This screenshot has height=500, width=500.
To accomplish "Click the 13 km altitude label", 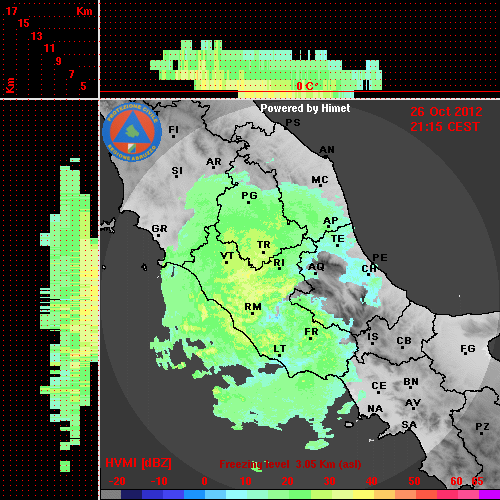I will tap(37, 36).
